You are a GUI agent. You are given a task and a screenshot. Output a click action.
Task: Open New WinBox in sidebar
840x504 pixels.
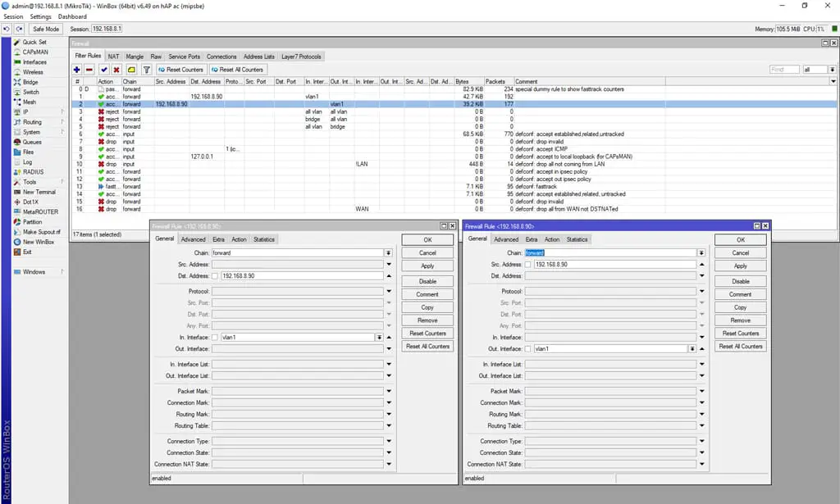coord(38,242)
